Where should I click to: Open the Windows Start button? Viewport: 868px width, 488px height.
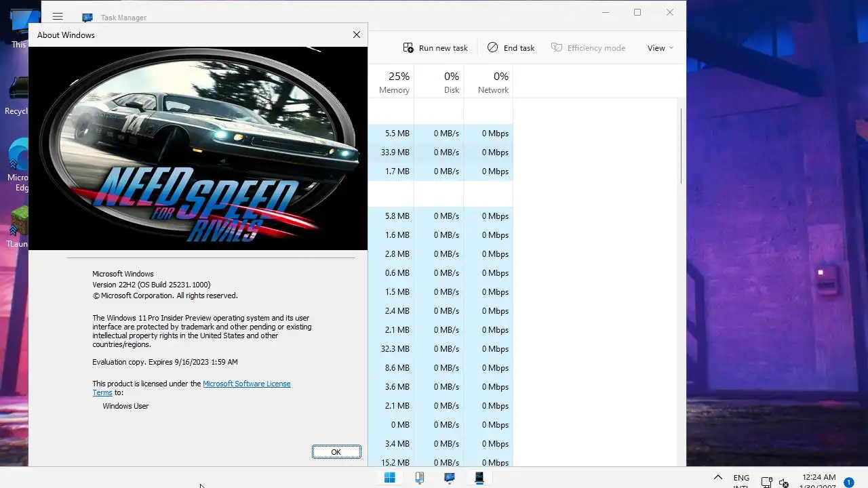pyautogui.click(x=390, y=478)
